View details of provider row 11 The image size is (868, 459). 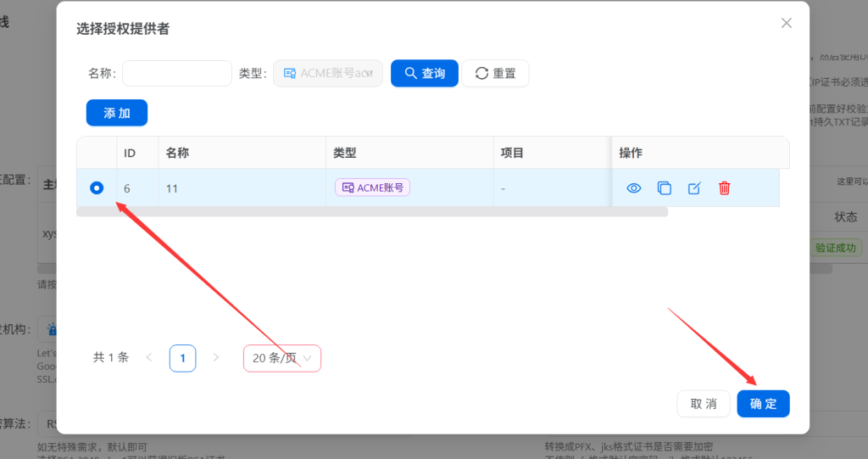634,188
